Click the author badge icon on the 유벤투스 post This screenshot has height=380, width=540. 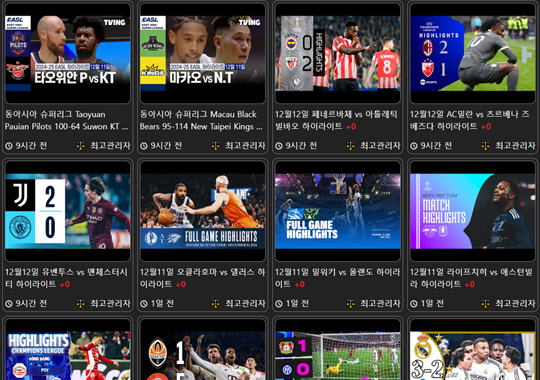(x=81, y=304)
